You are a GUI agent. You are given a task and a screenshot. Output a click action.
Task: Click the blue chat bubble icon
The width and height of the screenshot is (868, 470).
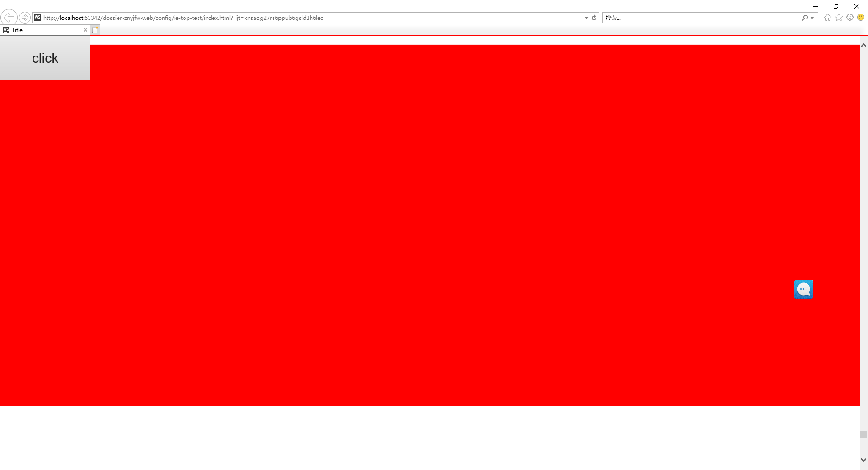tap(804, 289)
